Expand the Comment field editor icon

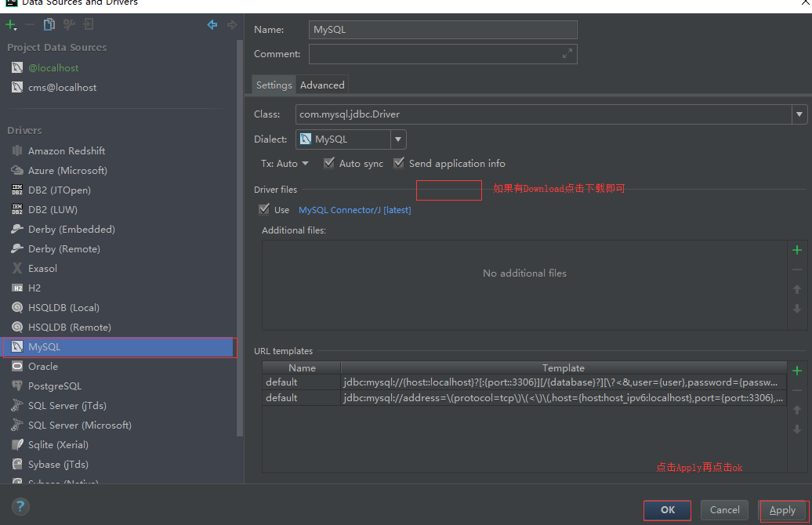click(x=567, y=53)
